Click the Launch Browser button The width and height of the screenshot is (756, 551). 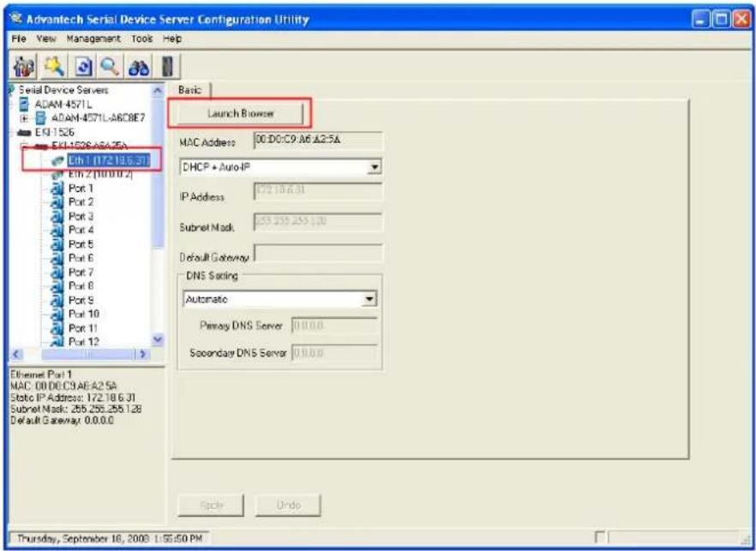(x=240, y=114)
